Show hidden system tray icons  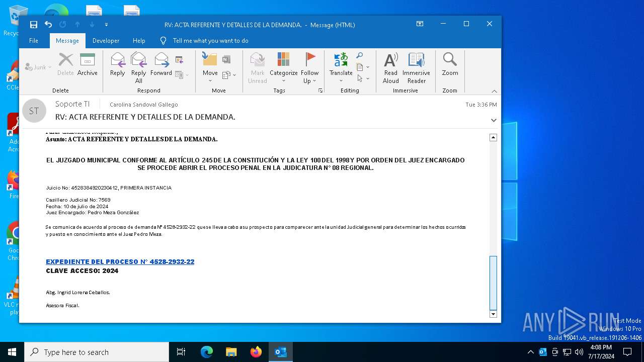click(x=530, y=352)
